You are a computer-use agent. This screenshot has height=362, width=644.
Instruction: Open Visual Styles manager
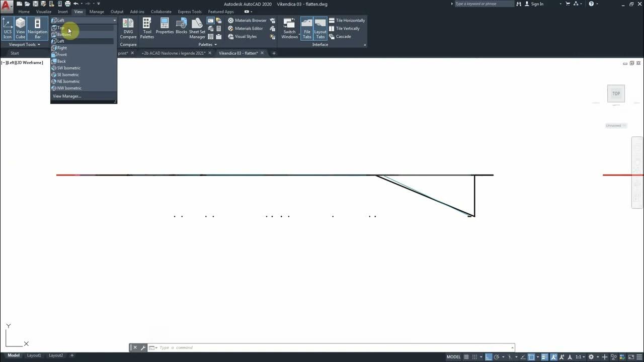(x=242, y=37)
